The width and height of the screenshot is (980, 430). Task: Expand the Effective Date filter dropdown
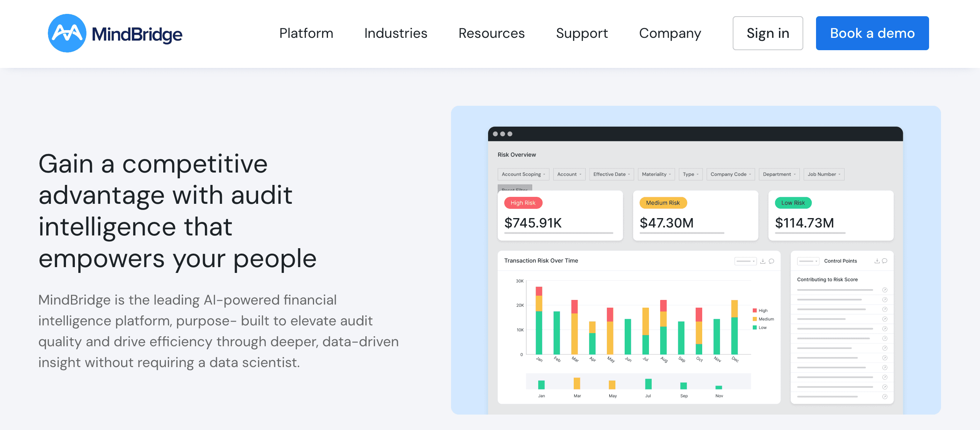611,174
